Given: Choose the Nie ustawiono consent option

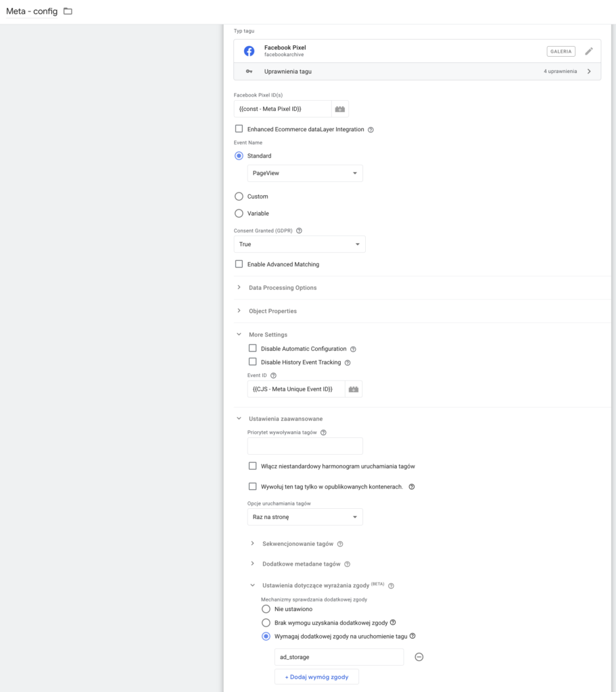Looking at the screenshot, I should [266, 609].
